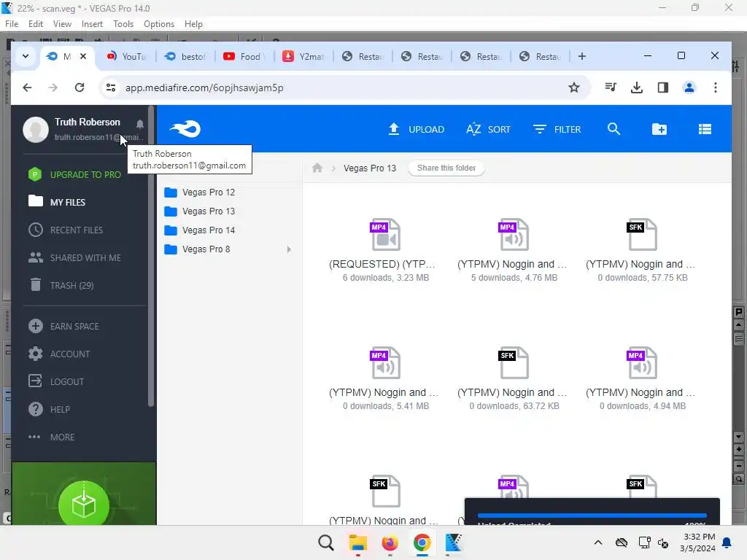Select 4.76 MB Noggin MP4 audio file

(514, 250)
